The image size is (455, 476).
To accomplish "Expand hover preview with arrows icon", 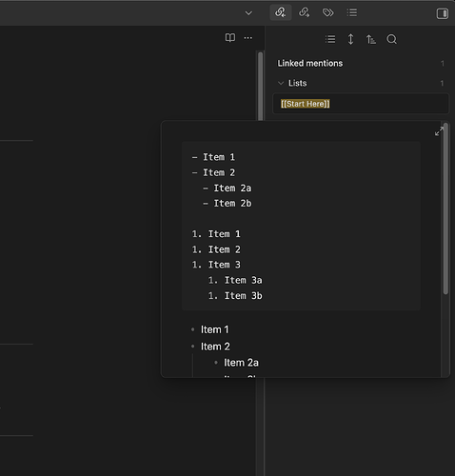I will (x=439, y=131).
